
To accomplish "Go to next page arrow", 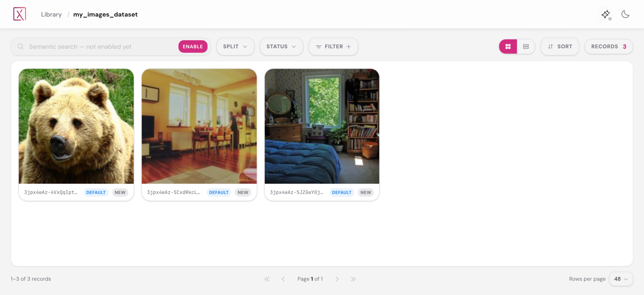I will pyautogui.click(x=337, y=279).
